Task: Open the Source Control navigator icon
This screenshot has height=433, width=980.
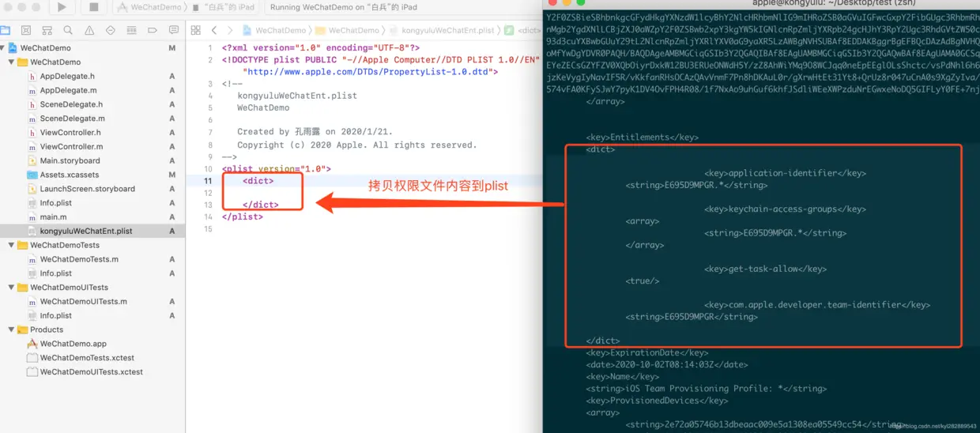Action: 26,31
